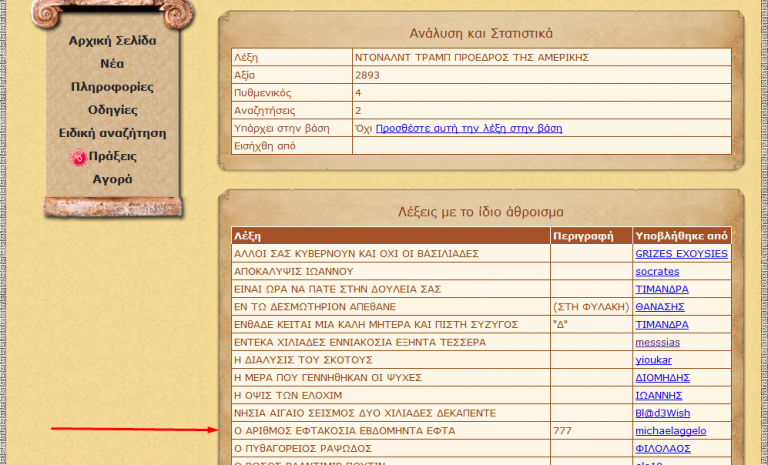The width and height of the screenshot is (768, 465).
Task: Open the ΘΑΝΑΣΗΣ user link
Action: (x=661, y=307)
